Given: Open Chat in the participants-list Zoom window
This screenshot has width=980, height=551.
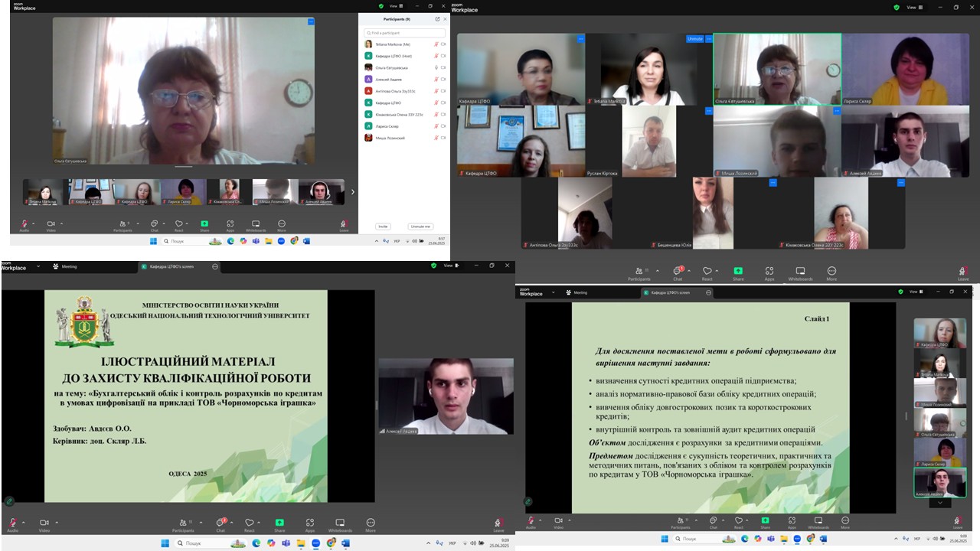Looking at the screenshot, I should pos(154,226).
